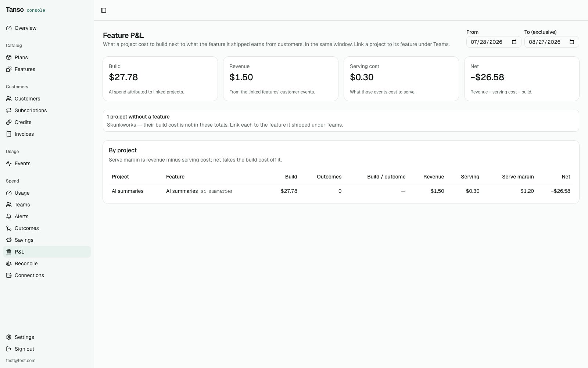The height and width of the screenshot is (368, 588).
Task: Click the Customers people icon
Action: pyautogui.click(x=9, y=99)
